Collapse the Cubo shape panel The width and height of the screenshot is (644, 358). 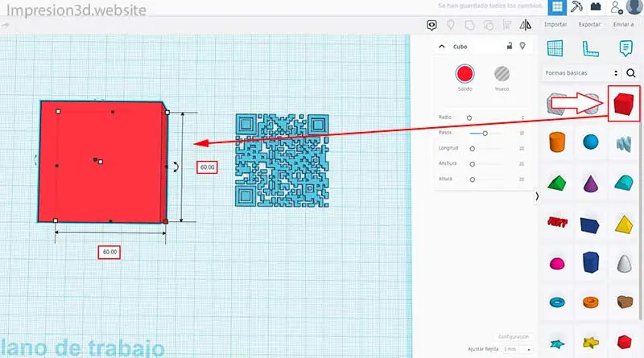click(x=442, y=47)
